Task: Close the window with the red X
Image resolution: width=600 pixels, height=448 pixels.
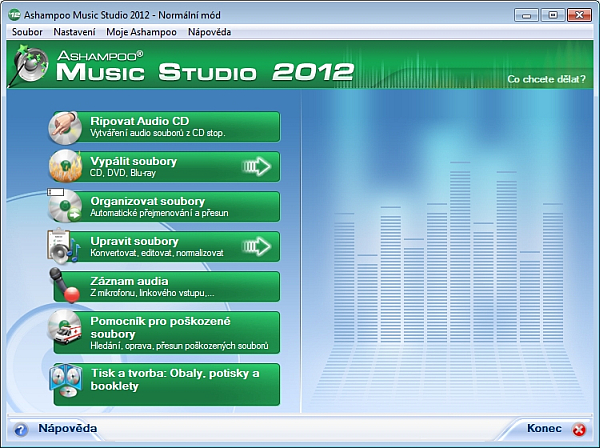Action: click(x=579, y=15)
